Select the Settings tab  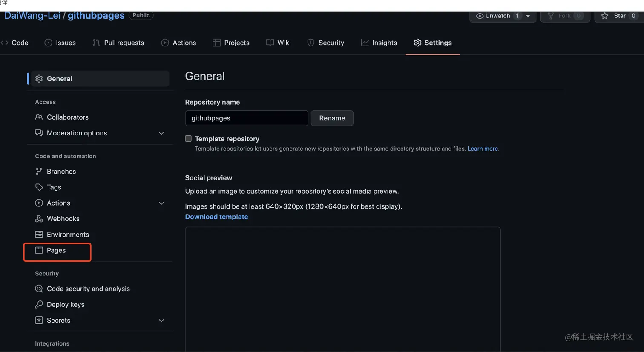click(433, 43)
